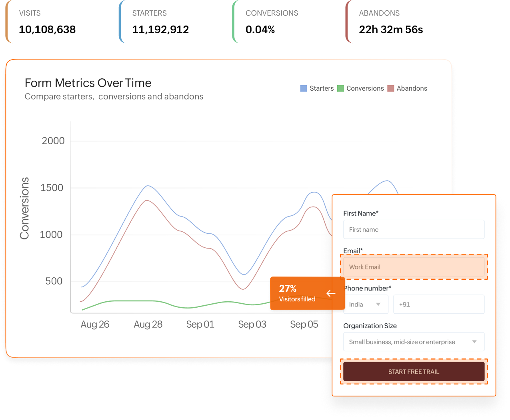The height and width of the screenshot is (420, 510).
Task: Click the 27% Visitors filled tooltip
Action: click(x=307, y=293)
